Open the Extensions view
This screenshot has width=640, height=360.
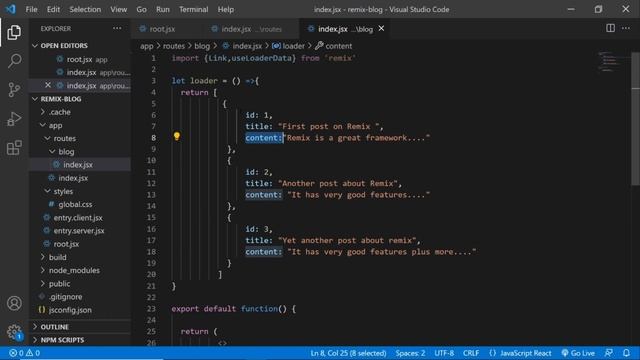point(14,148)
